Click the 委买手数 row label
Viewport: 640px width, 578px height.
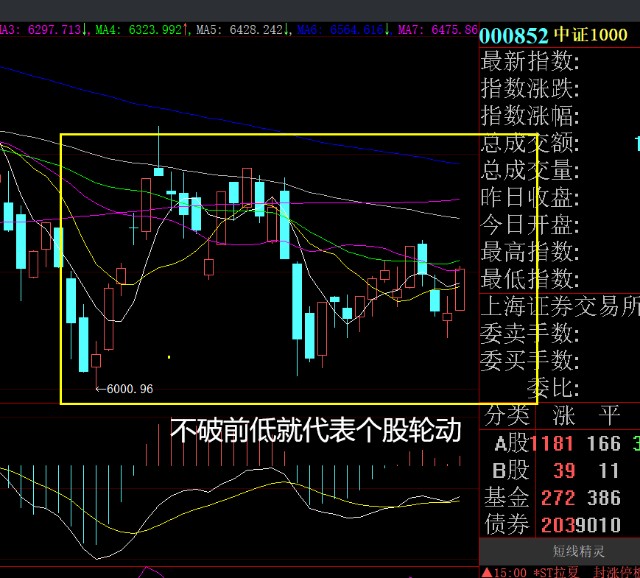point(530,360)
